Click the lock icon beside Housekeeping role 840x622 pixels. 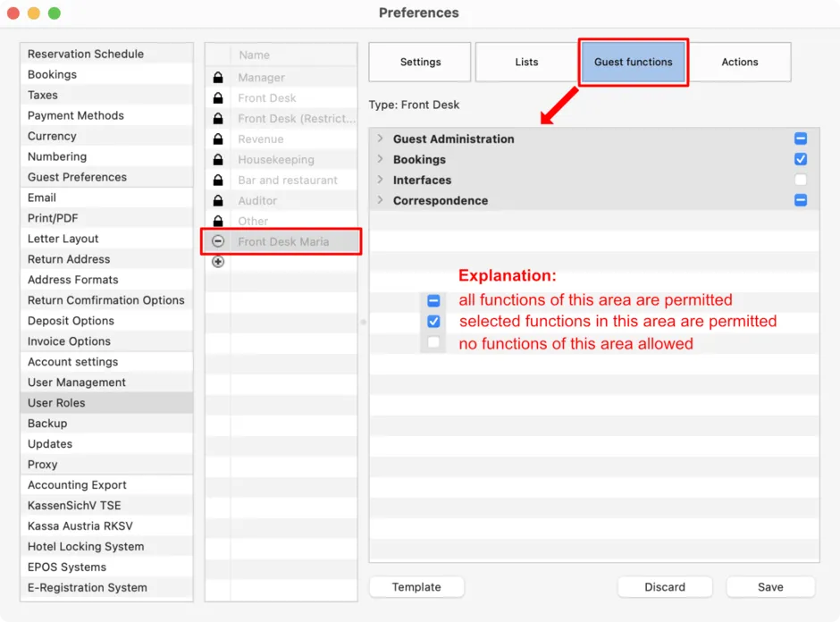pos(218,160)
